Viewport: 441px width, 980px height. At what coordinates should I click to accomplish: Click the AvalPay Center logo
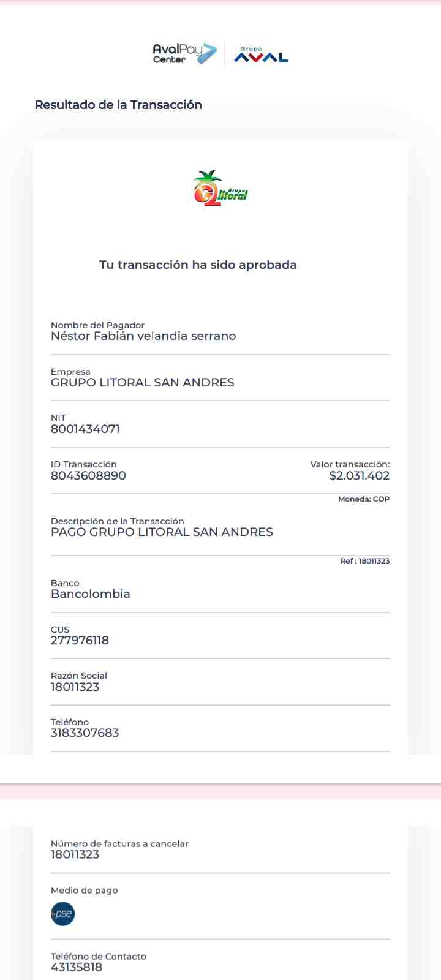pyautogui.click(x=185, y=53)
